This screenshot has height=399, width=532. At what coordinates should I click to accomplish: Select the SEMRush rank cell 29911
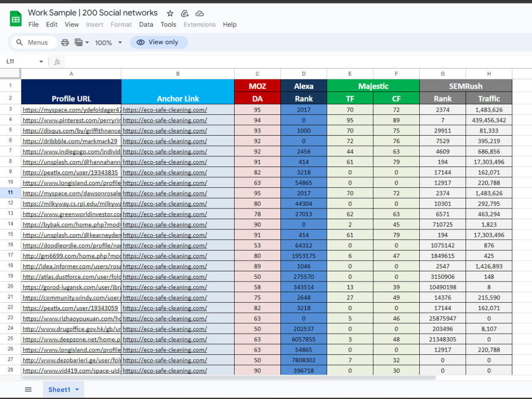(443, 131)
